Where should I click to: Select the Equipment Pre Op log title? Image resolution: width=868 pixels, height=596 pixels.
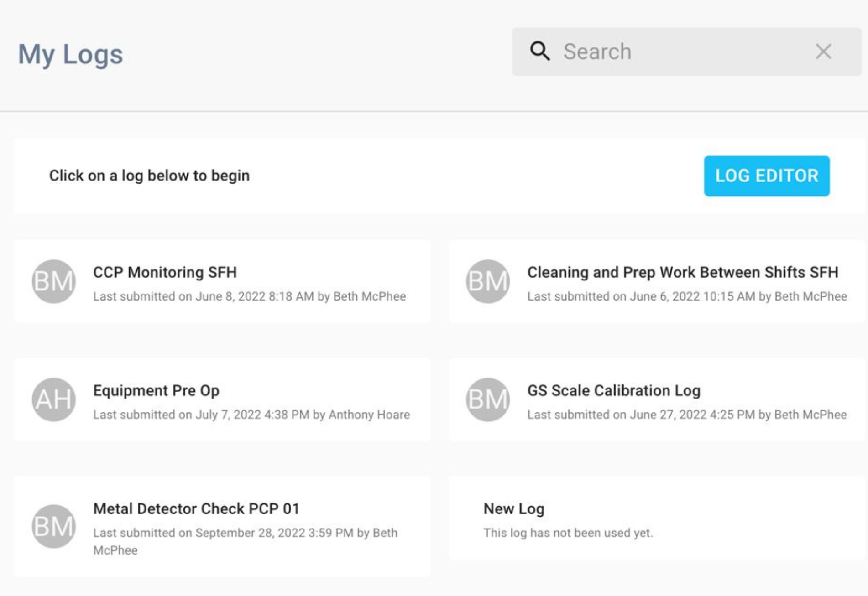pos(156,391)
